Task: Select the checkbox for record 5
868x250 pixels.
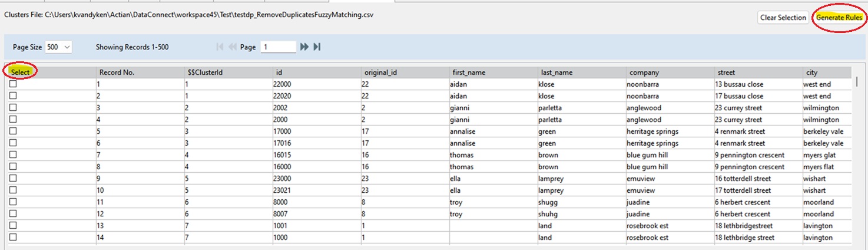Action: coord(13,131)
